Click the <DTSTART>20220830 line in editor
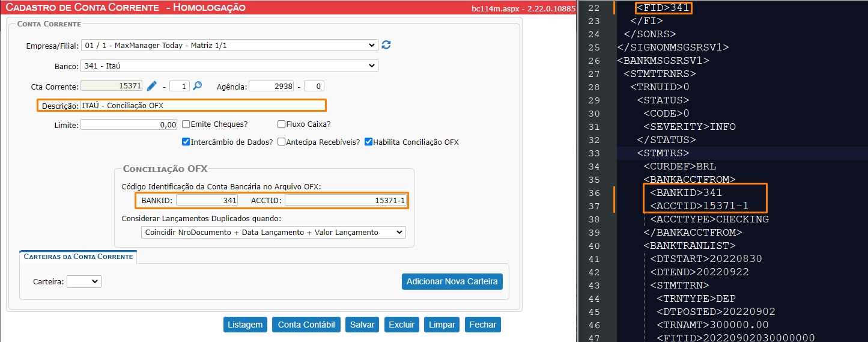868x342 pixels. (706, 259)
